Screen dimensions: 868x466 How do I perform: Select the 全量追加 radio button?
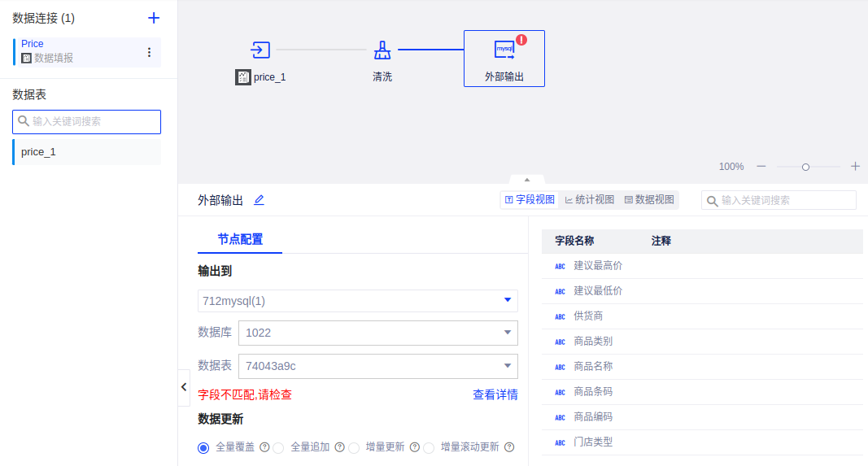[x=278, y=447]
